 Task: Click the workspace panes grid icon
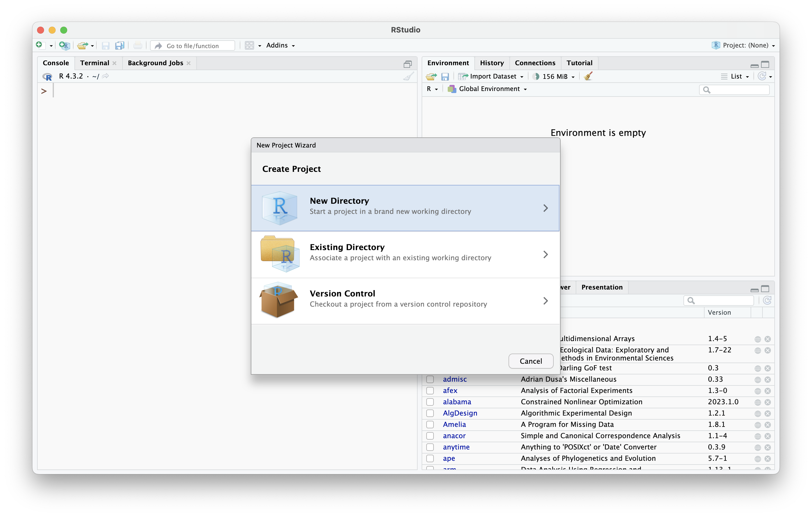[250, 45]
